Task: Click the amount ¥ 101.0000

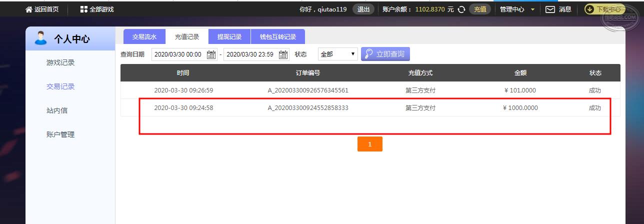Action: point(520,90)
